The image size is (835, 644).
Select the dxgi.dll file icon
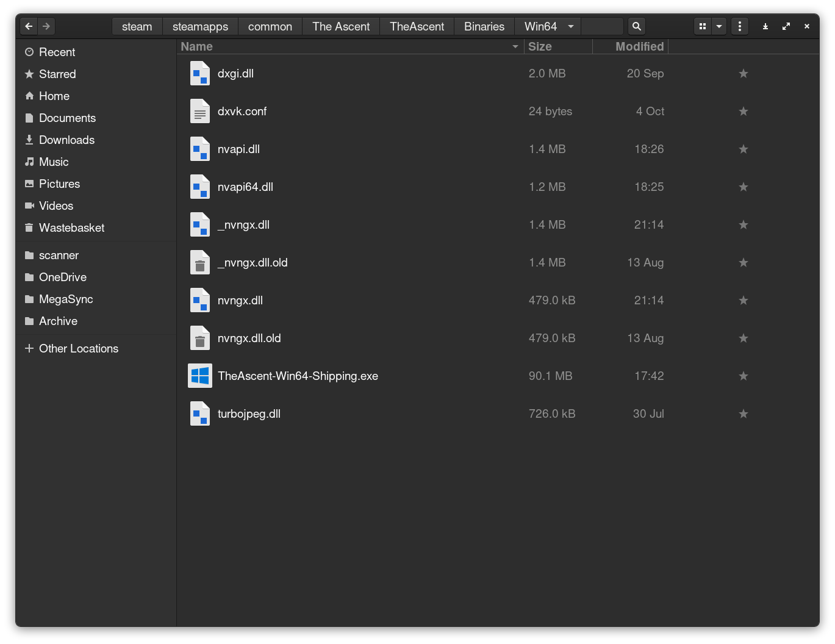point(200,73)
